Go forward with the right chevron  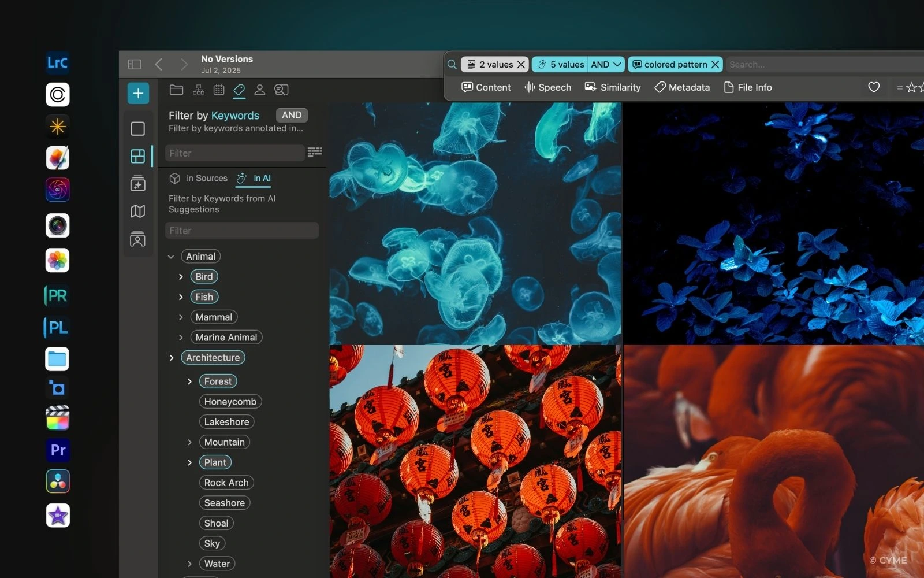click(x=184, y=64)
